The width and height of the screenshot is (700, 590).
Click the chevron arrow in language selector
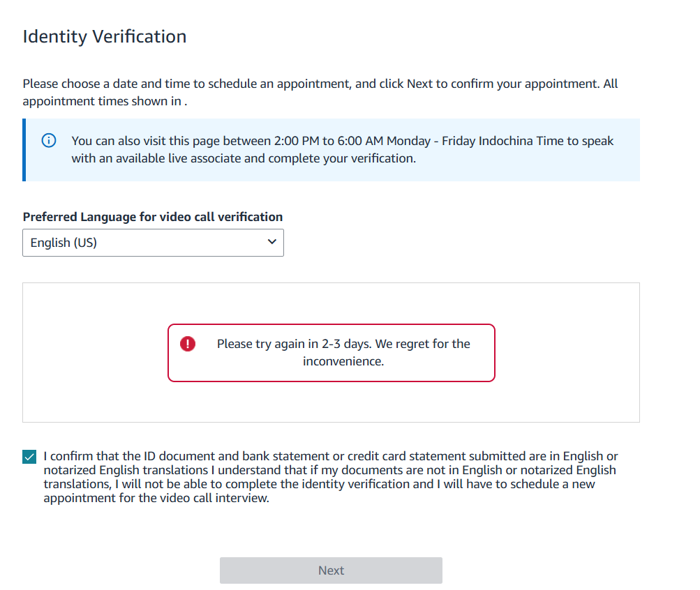click(272, 242)
